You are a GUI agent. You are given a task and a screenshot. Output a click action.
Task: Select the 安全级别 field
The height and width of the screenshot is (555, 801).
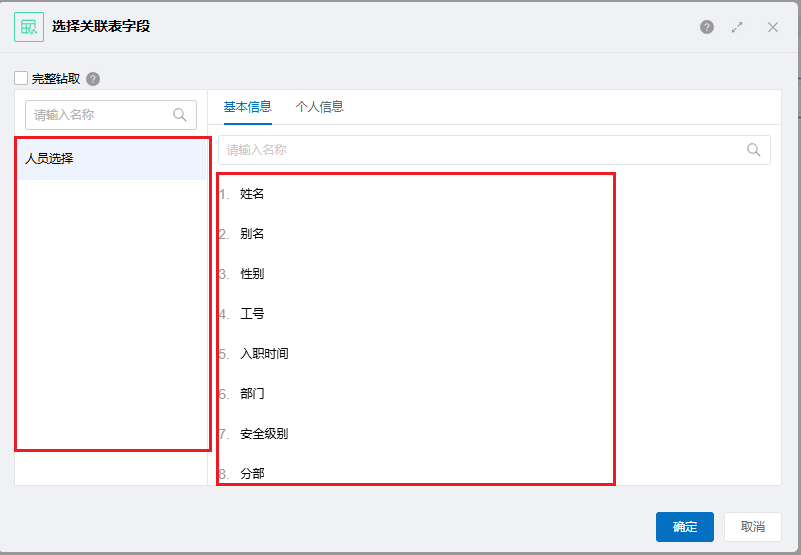(264, 434)
